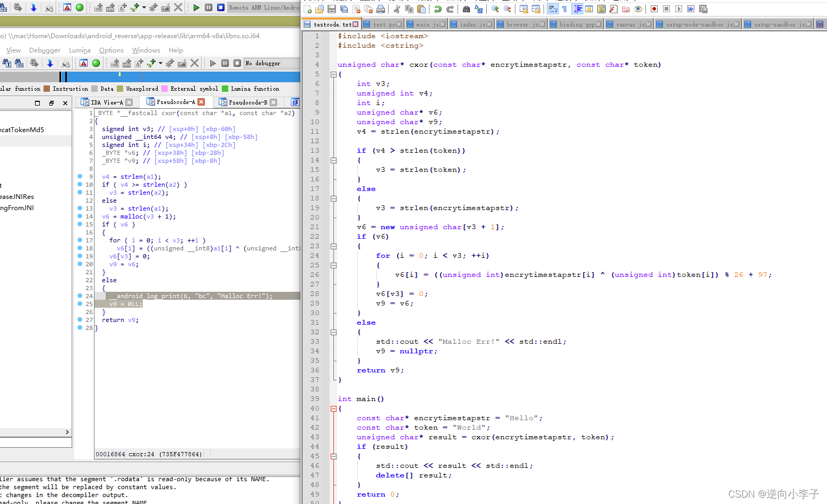Click the Cut (scissors) icon in Notepad++
Screen dimensions: 827x504
point(397,9)
